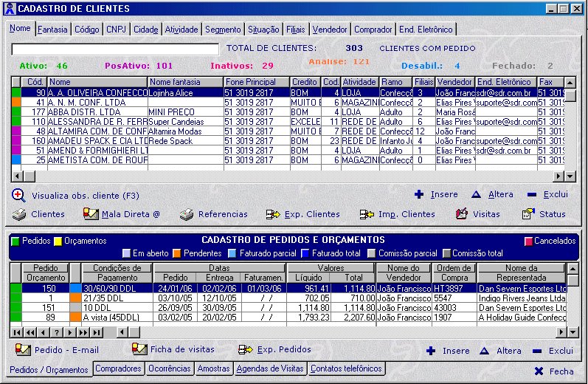
Task: Switch to the Código search tab
Action: point(86,30)
